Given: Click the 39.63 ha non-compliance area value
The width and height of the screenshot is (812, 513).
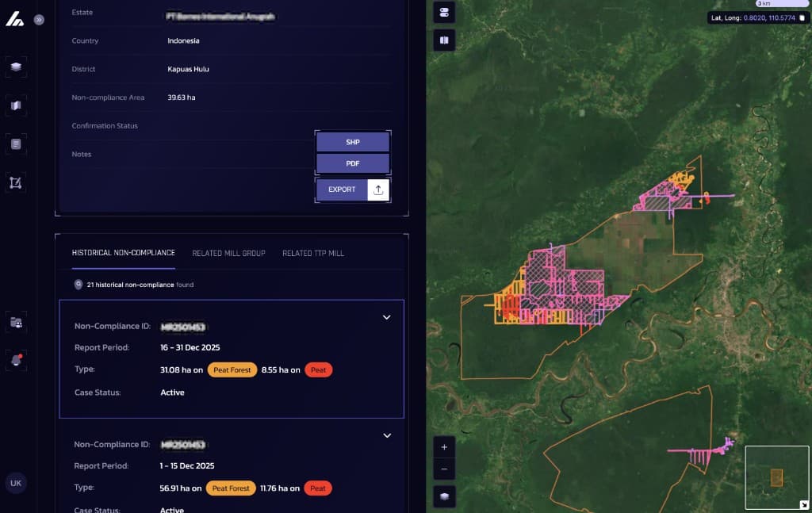Looking at the screenshot, I should [182, 98].
